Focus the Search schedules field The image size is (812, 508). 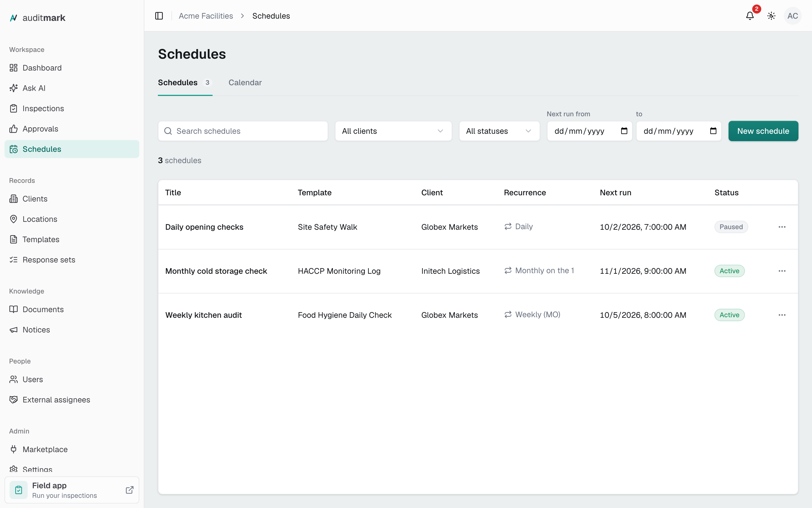coord(243,131)
